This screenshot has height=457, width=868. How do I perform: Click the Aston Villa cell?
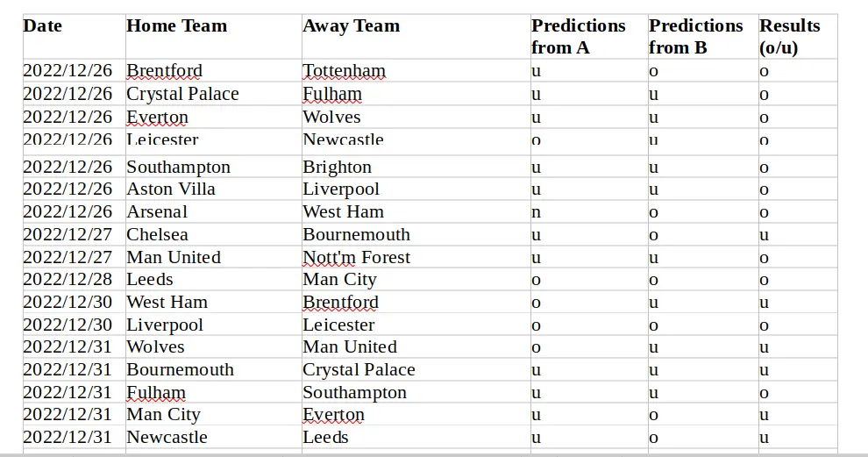click(214, 189)
